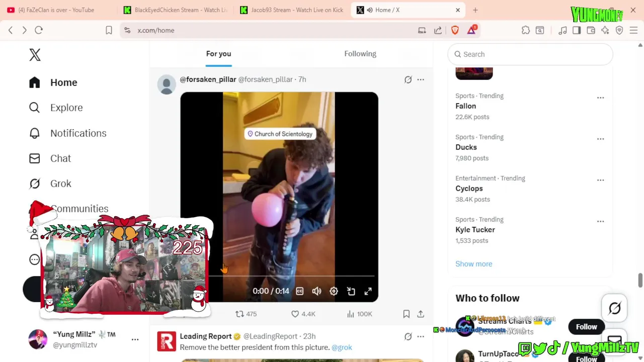Open more options on forsaken_pillar post

tap(421, 79)
